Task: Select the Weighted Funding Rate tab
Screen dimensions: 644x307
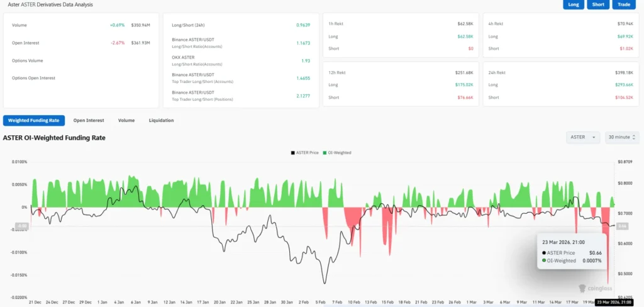Action: click(34, 120)
